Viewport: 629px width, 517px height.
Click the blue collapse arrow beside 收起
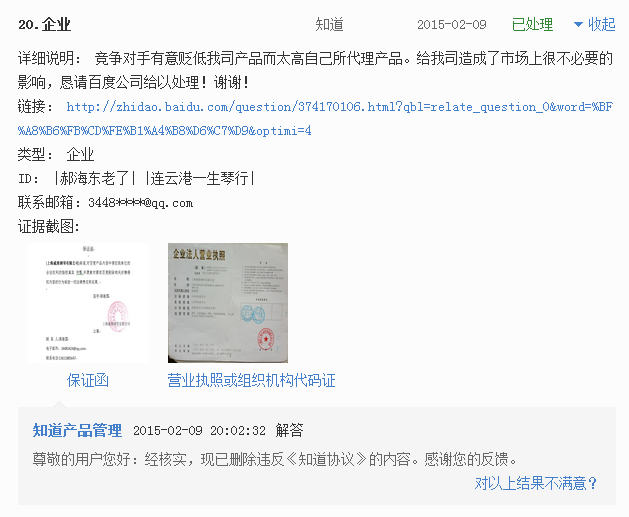click(578, 25)
